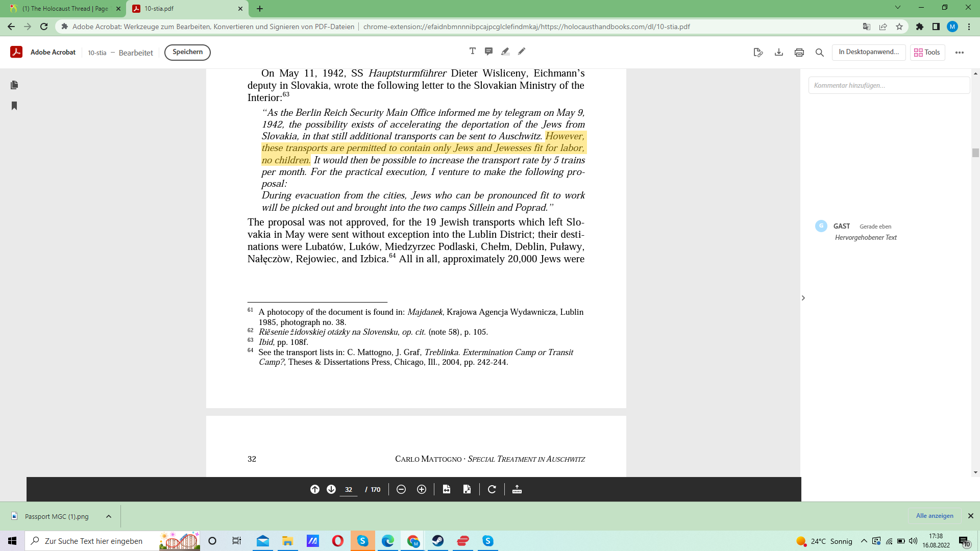Viewport: 980px width, 551px height.
Task: Go to the next page
Action: click(x=331, y=489)
